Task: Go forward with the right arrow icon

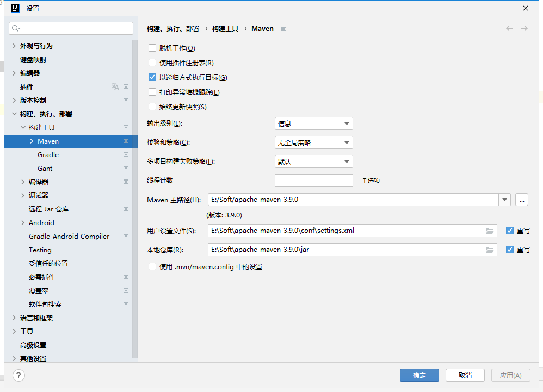Action: pyautogui.click(x=525, y=28)
